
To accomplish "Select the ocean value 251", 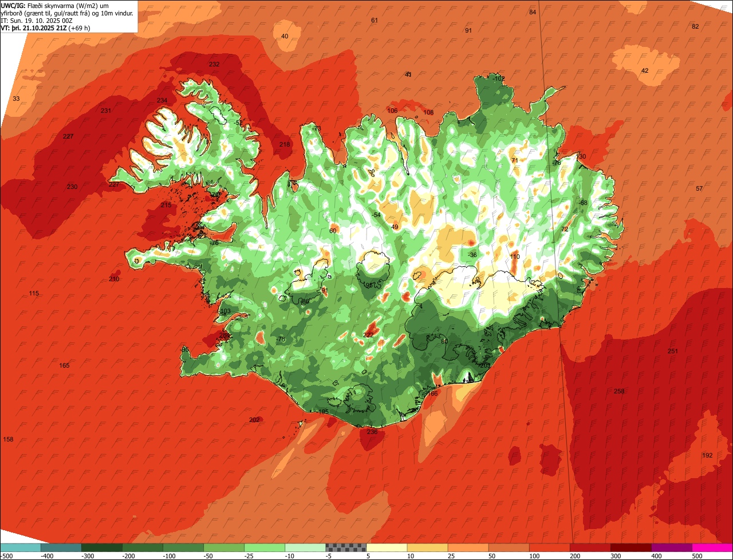I will click(x=673, y=351).
